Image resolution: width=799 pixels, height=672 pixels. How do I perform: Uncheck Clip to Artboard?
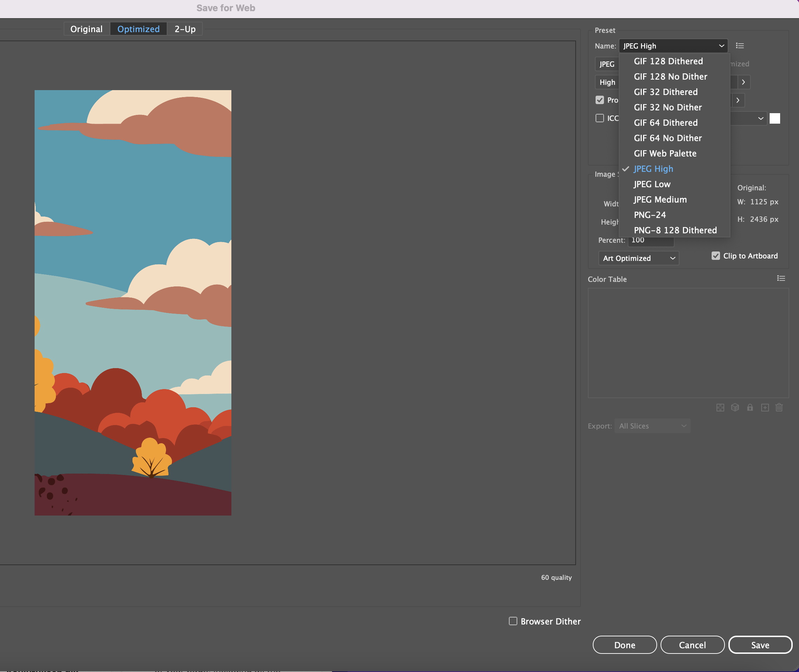tap(715, 256)
